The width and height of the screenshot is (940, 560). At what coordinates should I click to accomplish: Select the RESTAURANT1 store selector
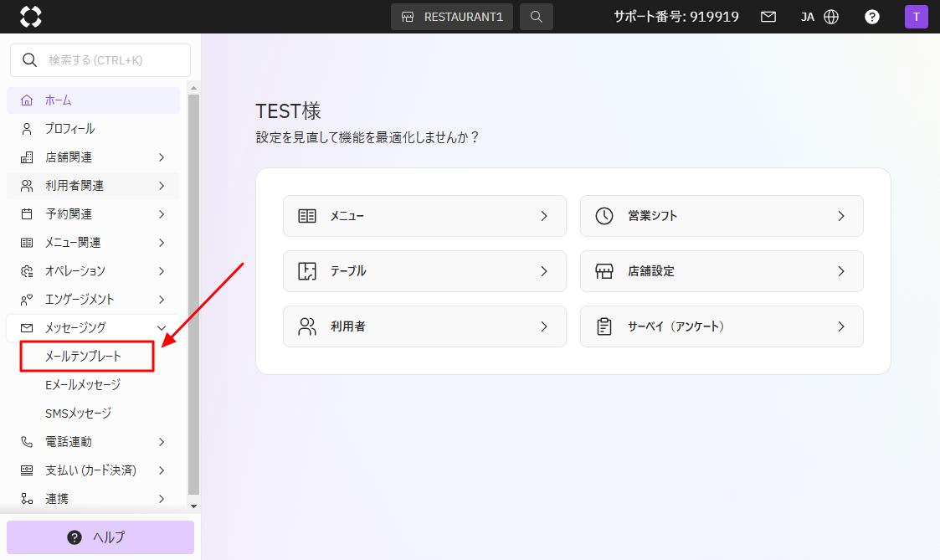[452, 17]
